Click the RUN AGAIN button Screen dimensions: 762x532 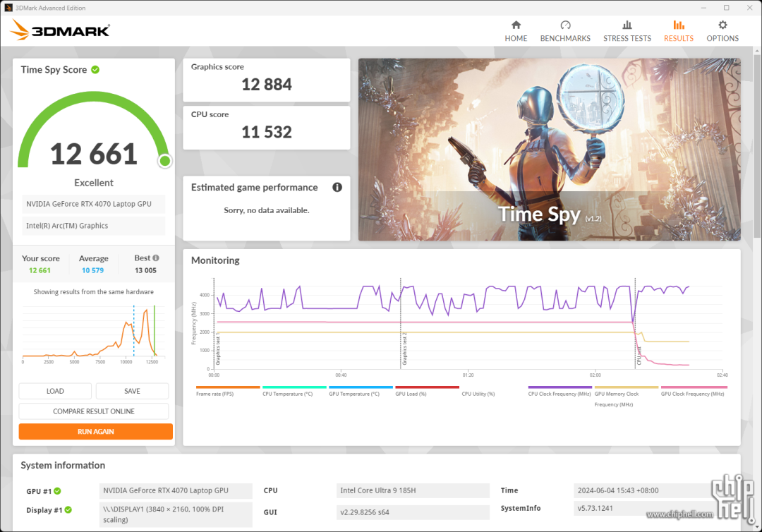click(96, 431)
